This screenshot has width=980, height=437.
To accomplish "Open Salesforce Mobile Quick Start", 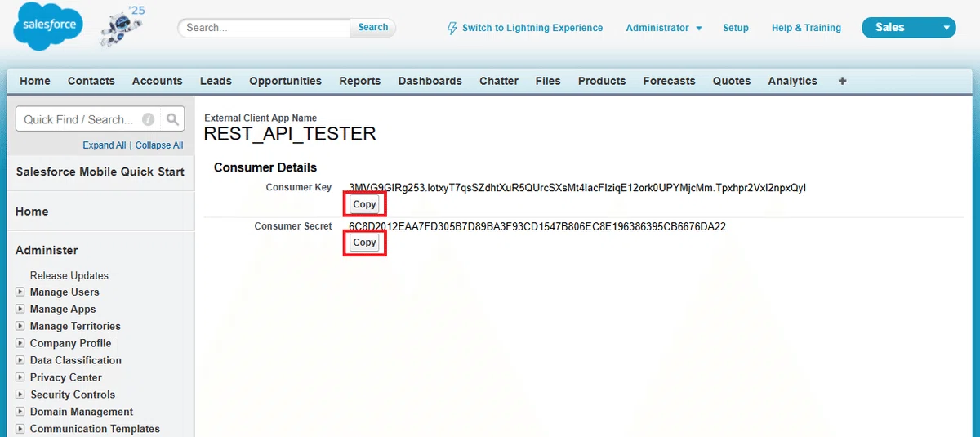I will click(x=100, y=172).
